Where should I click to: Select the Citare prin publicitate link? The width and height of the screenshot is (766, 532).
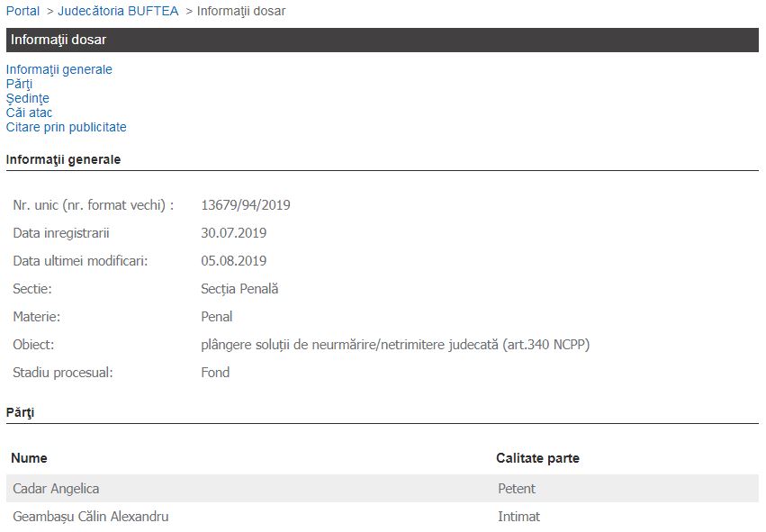pyautogui.click(x=66, y=127)
